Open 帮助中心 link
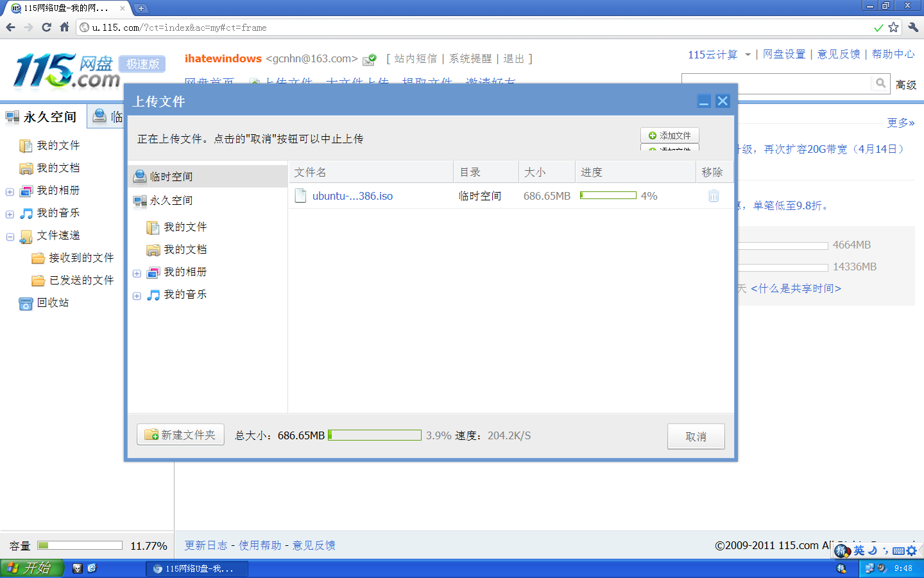 coord(893,55)
